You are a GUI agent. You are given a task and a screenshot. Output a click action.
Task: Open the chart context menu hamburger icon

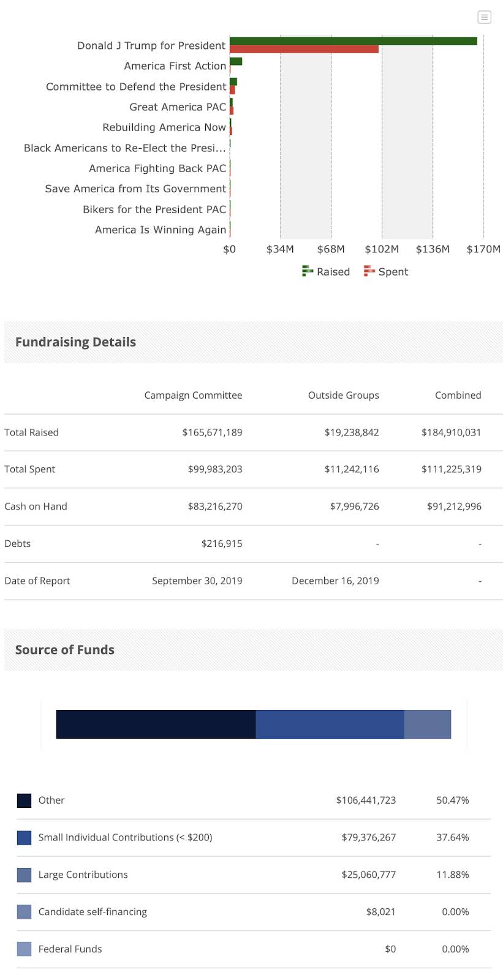coord(484,17)
